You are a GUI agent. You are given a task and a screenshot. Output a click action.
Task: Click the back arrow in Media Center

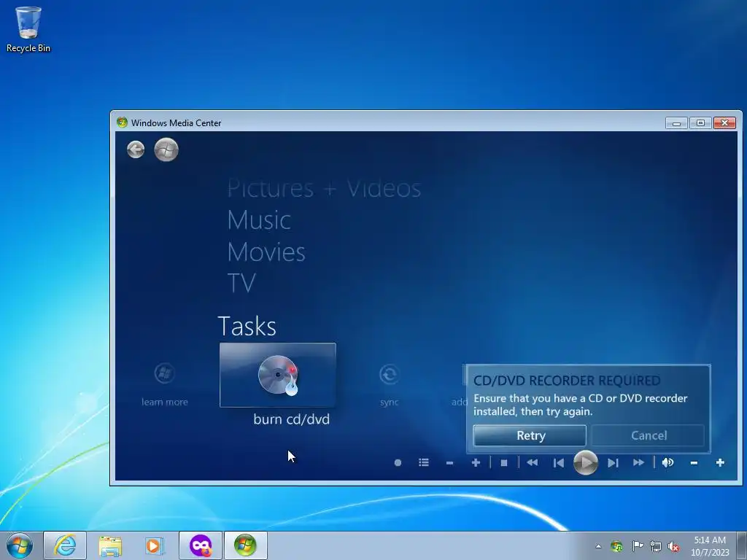136,149
